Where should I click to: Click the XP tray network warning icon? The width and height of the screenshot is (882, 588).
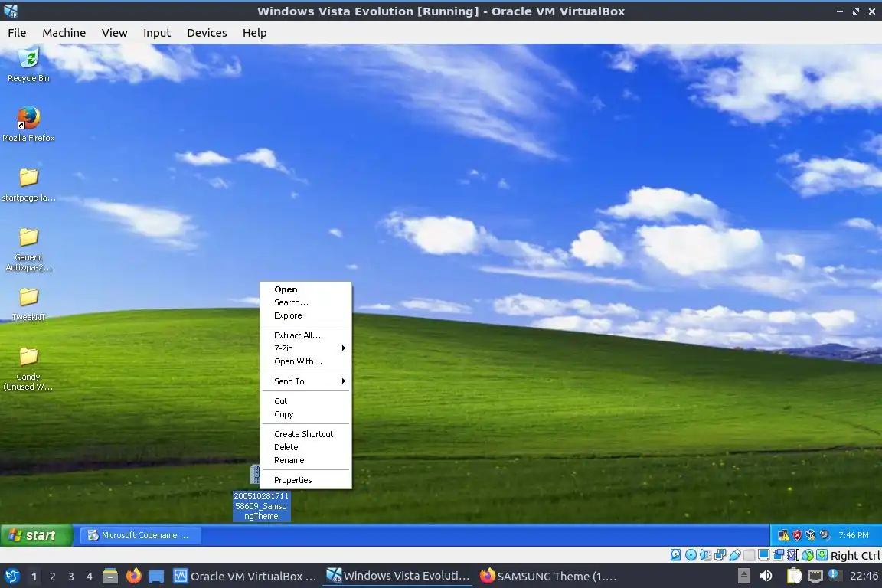(x=783, y=535)
